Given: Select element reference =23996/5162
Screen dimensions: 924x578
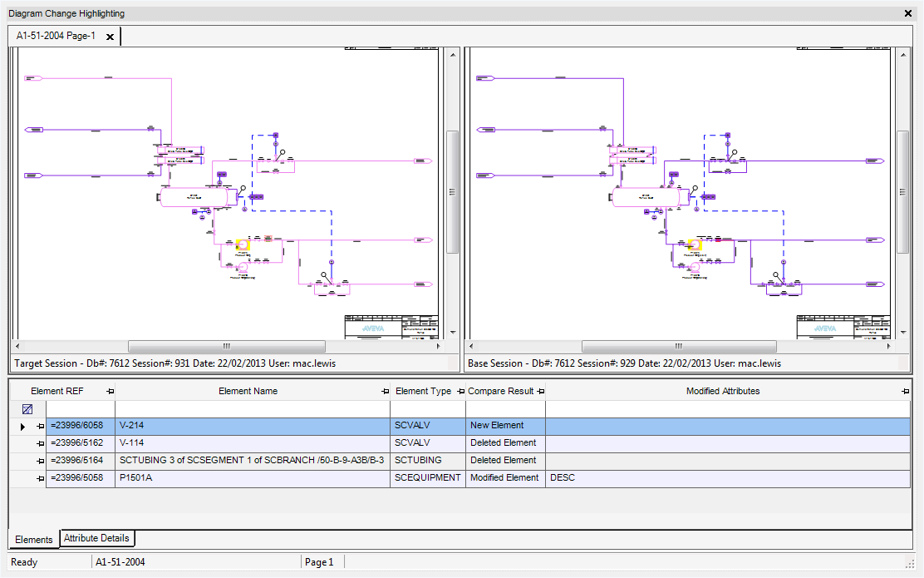Looking at the screenshot, I should point(81,443).
